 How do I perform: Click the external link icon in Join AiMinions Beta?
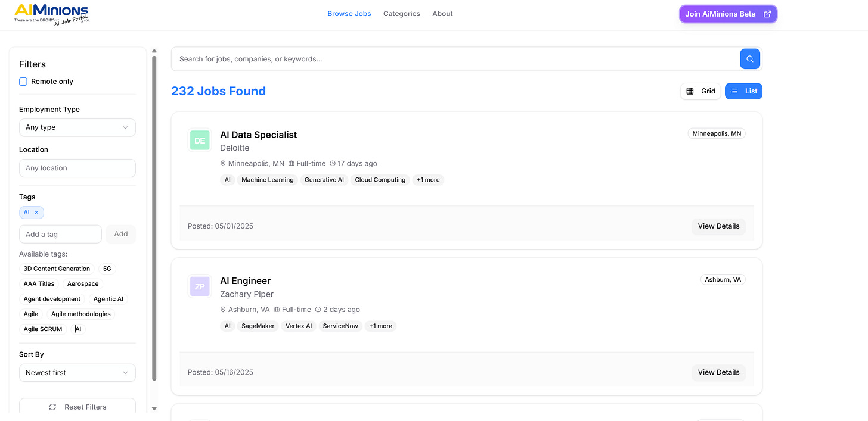(x=767, y=14)
